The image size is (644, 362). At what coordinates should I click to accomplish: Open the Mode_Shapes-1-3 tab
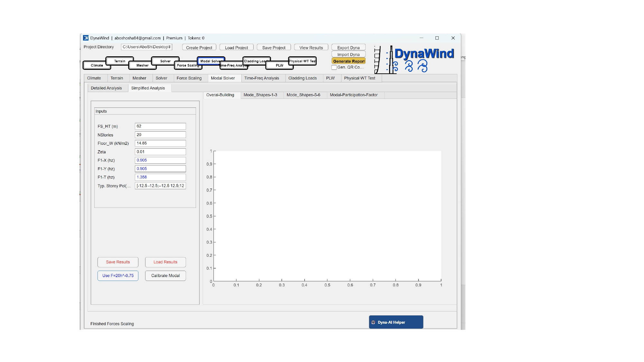pos(260,95)
